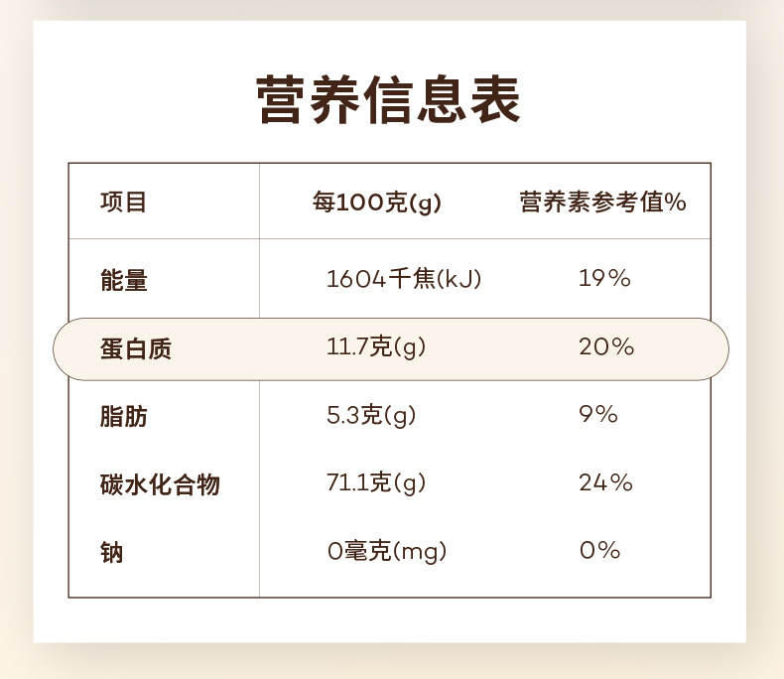
Task: Click the 1604千焦(kJ) energy value
Action: tap(404, 280)
